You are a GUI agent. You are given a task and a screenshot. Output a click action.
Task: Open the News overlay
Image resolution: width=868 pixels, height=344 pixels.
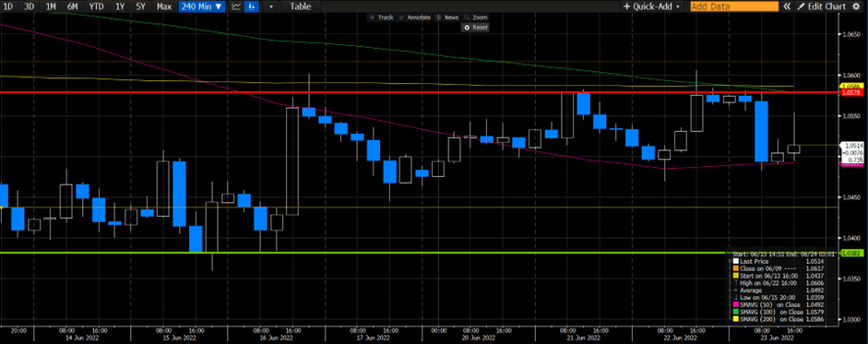tap(448, 18)
